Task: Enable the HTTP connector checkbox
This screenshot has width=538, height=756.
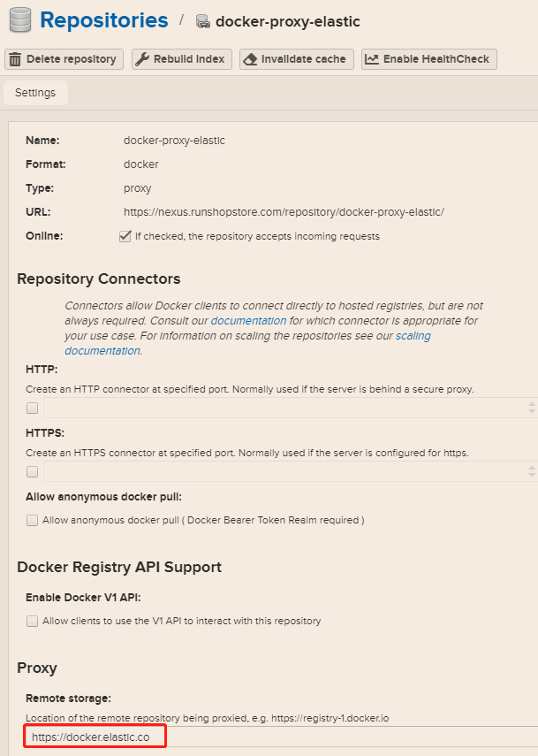Action: pos(33,408)
